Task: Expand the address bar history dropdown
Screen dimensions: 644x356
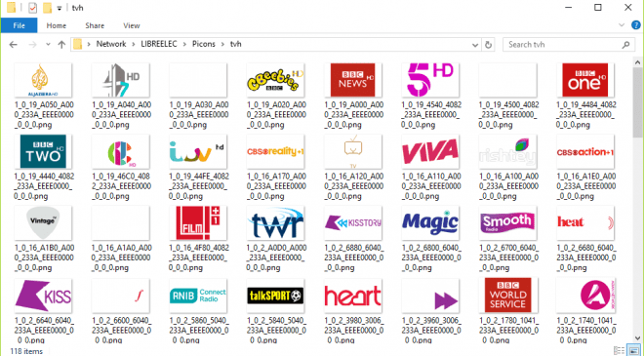Action: 475,45
